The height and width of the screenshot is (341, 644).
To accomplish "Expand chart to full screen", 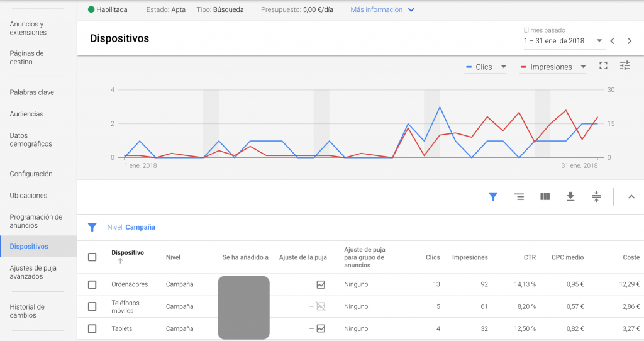I will click(603, 65).
